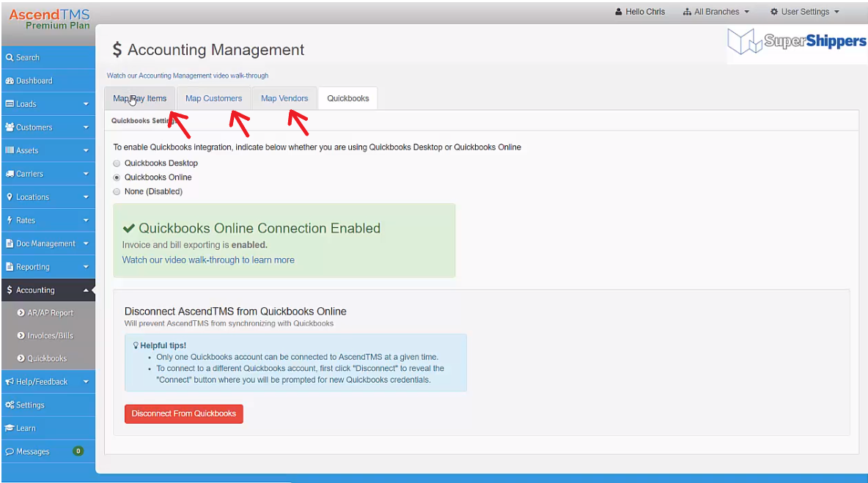Expand the Loads menu arrow
868x483 pixels.
click(x=86, y=104)
